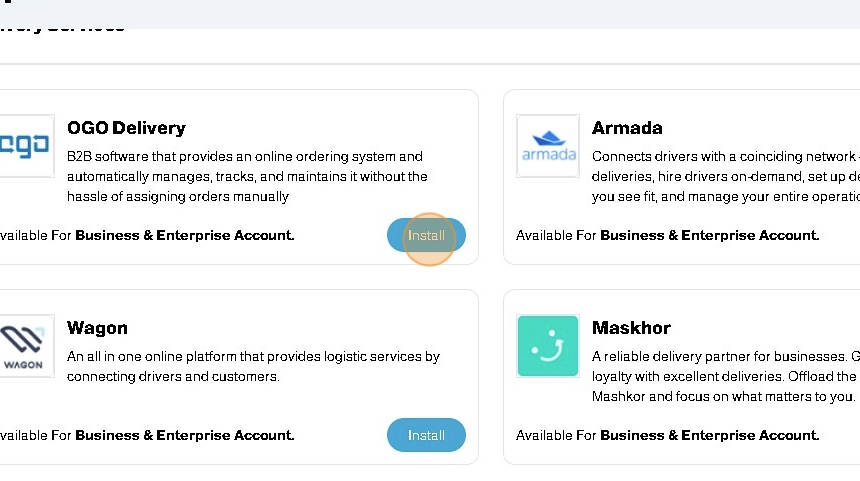Viewport: 860px width, 481px height.
Task: Click the Maskhor description text
Action: click(726, 376)
